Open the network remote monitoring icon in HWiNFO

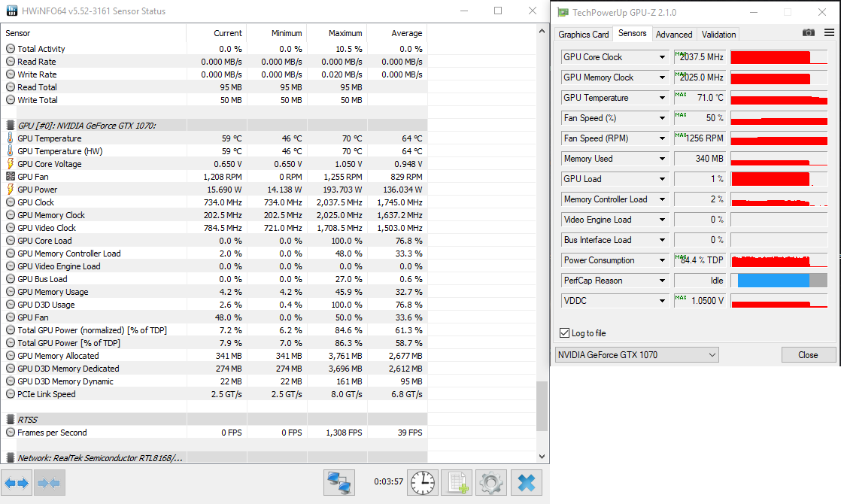click(x=339, y=482)
